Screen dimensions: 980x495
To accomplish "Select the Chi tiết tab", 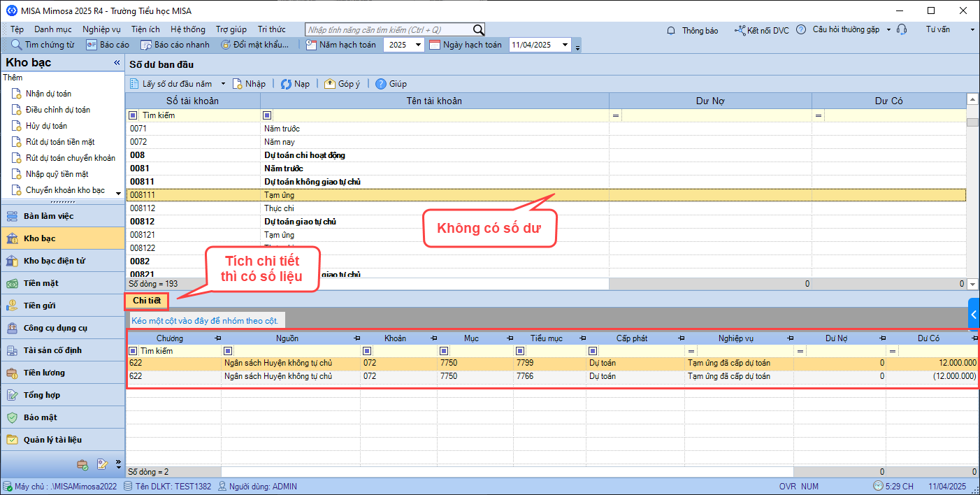I will (x=147, y=301).
